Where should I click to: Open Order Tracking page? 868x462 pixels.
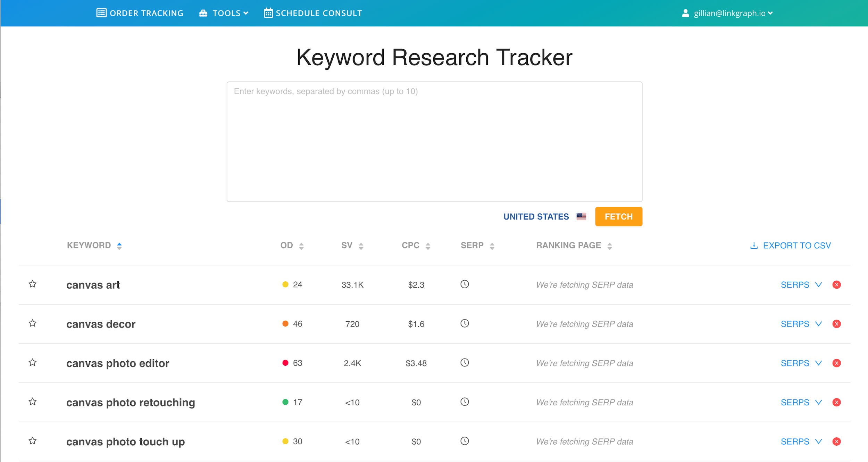pos(140,13)
